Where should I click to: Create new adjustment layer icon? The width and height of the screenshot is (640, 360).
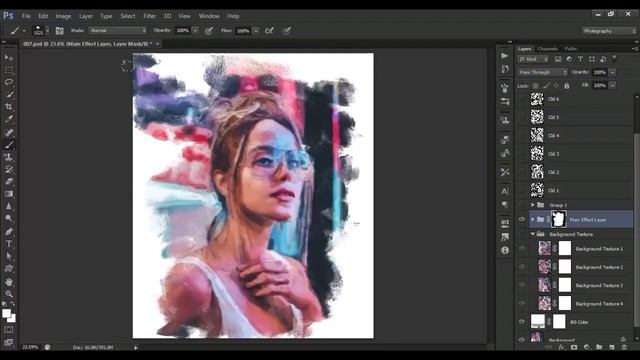click(x=587, y=347)
